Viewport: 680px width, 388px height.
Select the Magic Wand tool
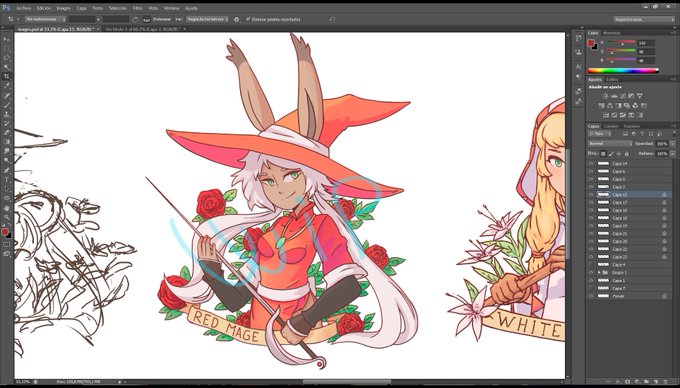click(7, 67)
